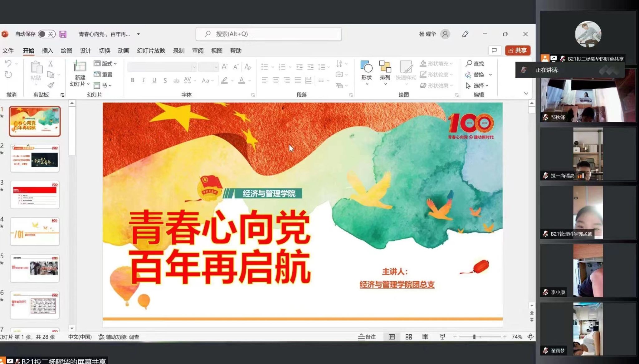Click the Reset slide button
The image size is (639, 364).
click(x=103, y=75)
